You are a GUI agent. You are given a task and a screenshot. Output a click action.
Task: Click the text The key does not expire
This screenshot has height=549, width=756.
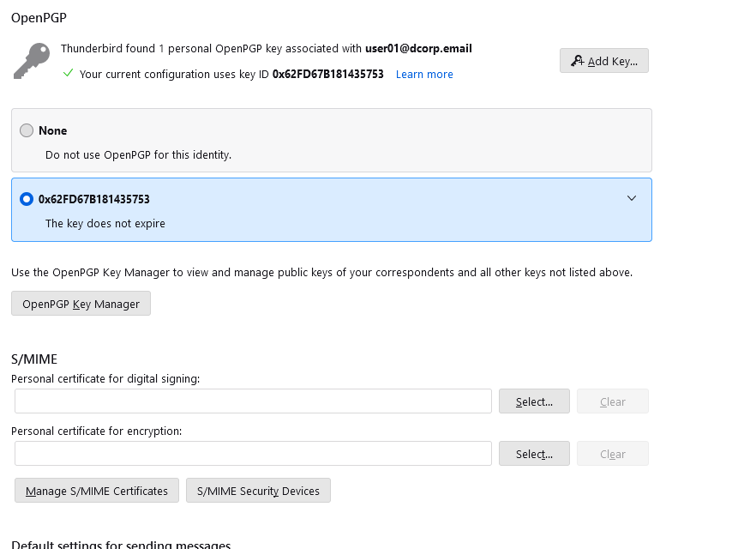pyautogui.click(x=105, y=223)
